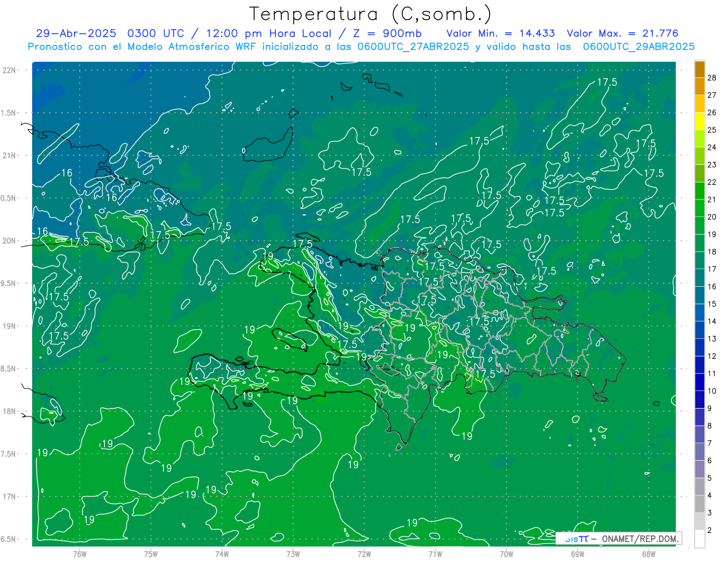This screenshot has width=728, height=562.
Task: Click the '6.5N' latitude axis label
Action: coord(9,539)
